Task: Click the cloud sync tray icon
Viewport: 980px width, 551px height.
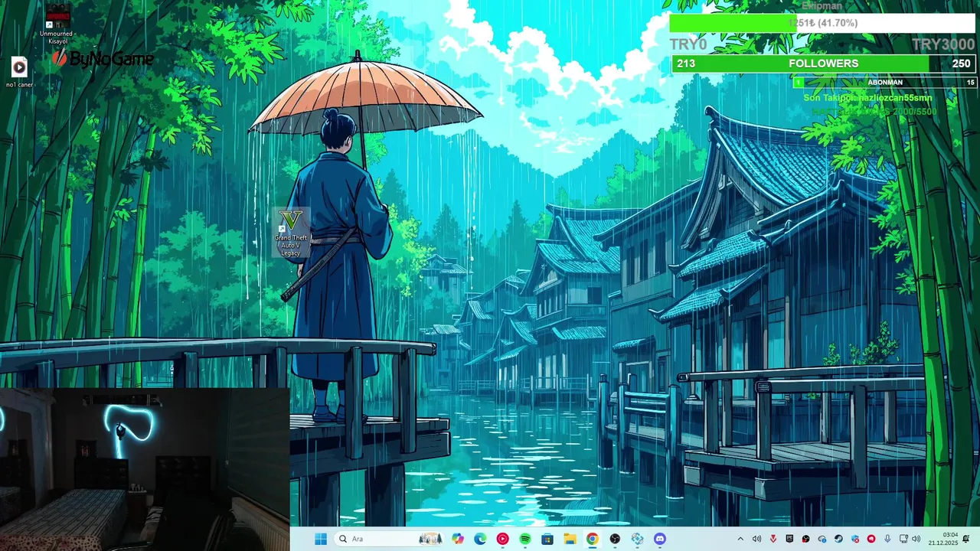Action: pos(822,539)
